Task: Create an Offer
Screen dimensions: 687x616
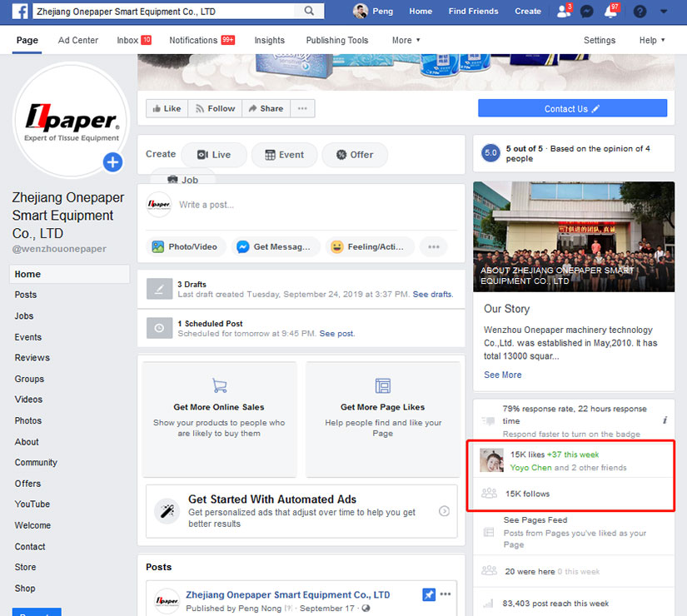Action: point(355,155)
